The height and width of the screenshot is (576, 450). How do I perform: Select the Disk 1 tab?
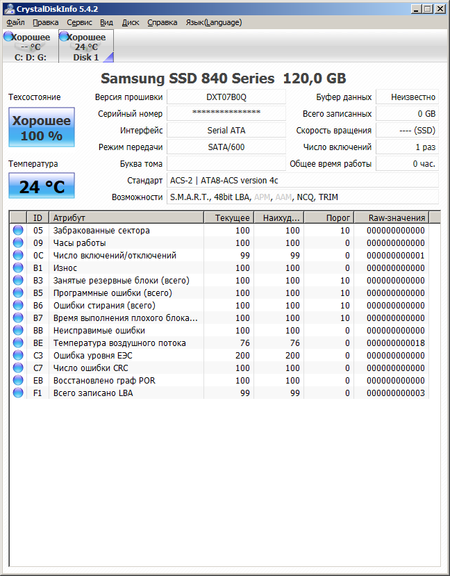point(86,47)
